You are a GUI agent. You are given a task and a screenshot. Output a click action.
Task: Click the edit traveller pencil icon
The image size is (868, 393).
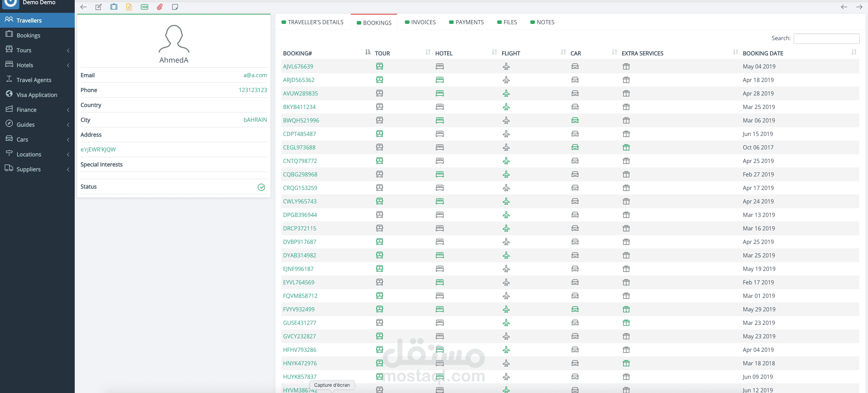[99, 7]
